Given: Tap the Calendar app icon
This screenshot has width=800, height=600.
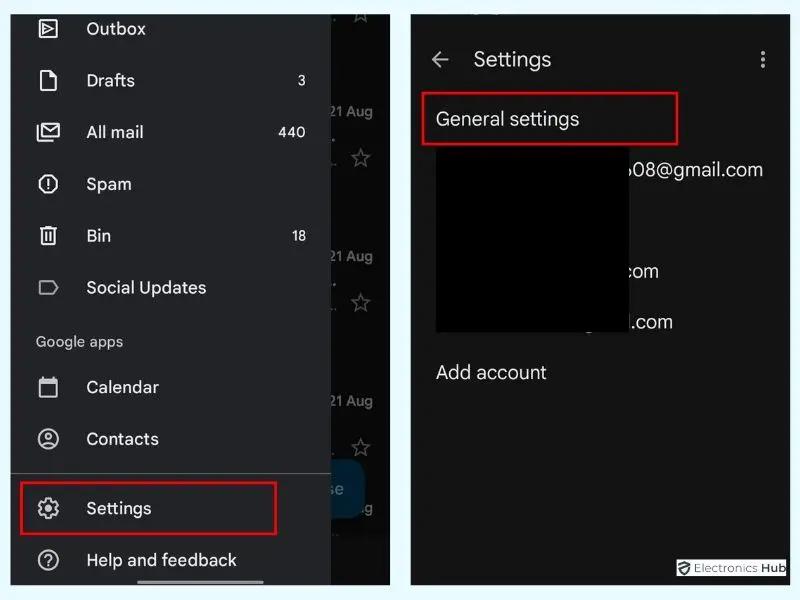Looking at the screenshot, I should tap(48, 387).
